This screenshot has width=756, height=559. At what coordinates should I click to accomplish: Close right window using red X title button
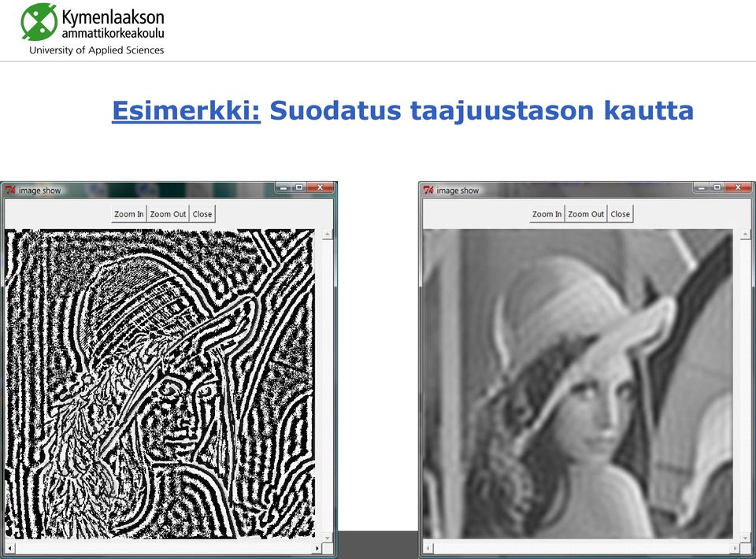(738, 187)
